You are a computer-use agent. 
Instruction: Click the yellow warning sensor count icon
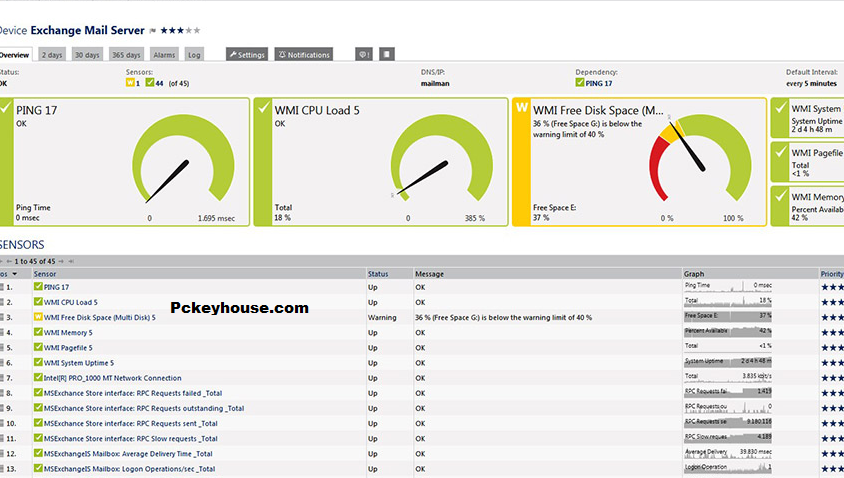tap(130, 83)
